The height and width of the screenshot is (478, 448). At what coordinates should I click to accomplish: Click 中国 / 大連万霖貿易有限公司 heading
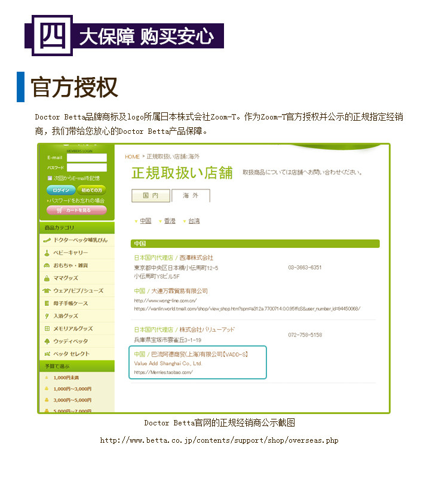(x=171, y=291)
